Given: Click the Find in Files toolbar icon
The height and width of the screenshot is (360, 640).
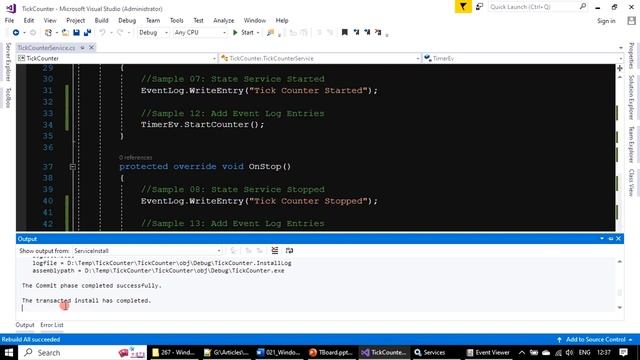Looking at the screenshot, I should pos(270,32).
